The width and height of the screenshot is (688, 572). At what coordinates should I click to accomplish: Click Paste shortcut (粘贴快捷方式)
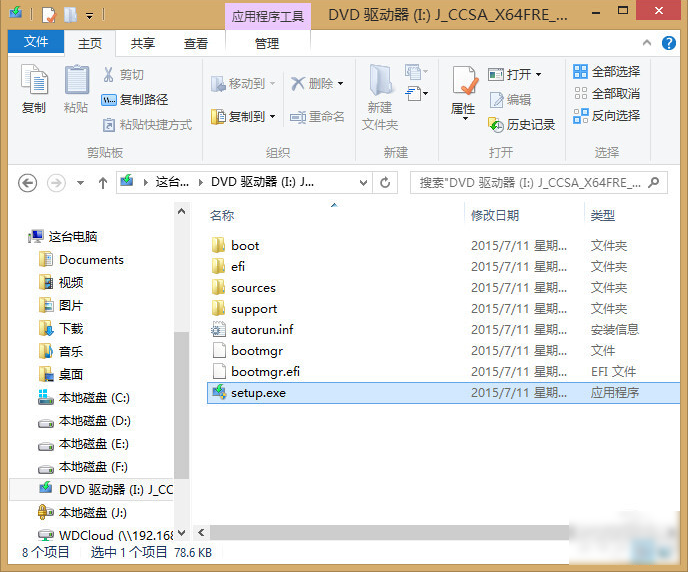[x=147, y=125]
